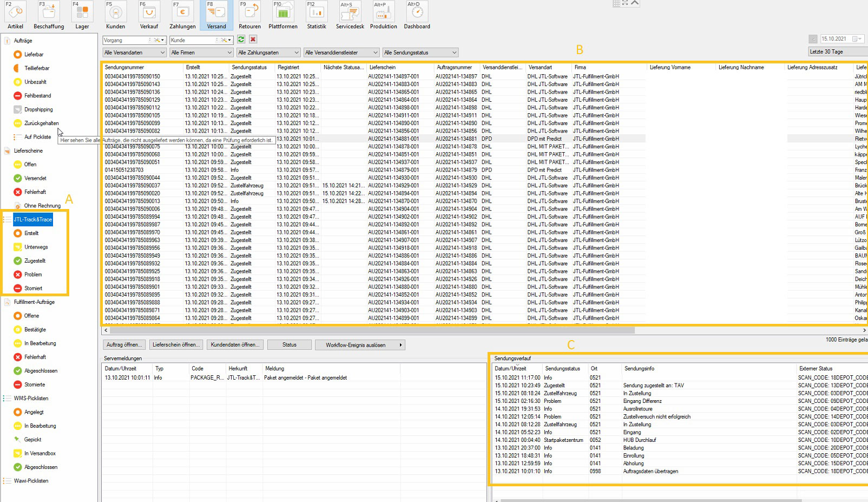This screenshot has width=868, height=502.
Task: Click the red clear filter icon
Action: (x=253, y=40)
